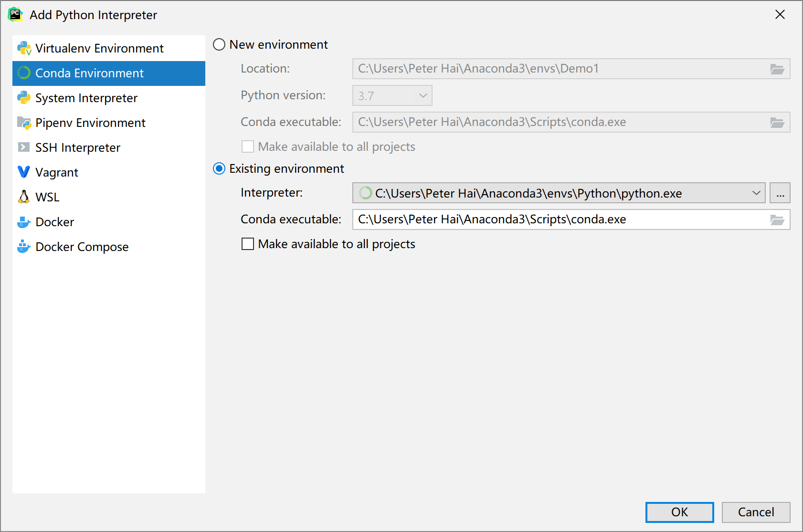The height and width of the screenshot is (532, 803).
Task: Click the Python version label
Action: point(283,95)
